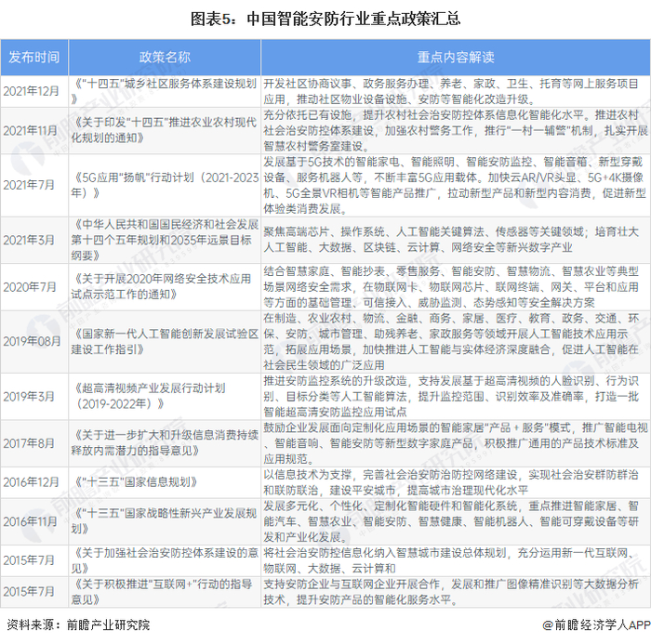Select the 2017年8月 date cell
Image resolution: width=651 pixels, height=644 pixels.
[29, 443]
